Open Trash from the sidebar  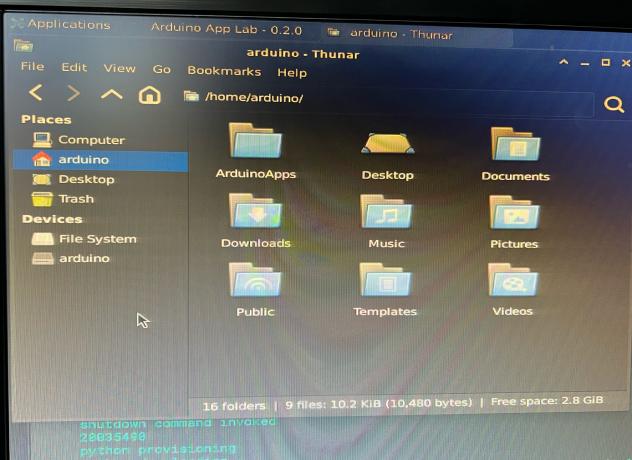76,199
